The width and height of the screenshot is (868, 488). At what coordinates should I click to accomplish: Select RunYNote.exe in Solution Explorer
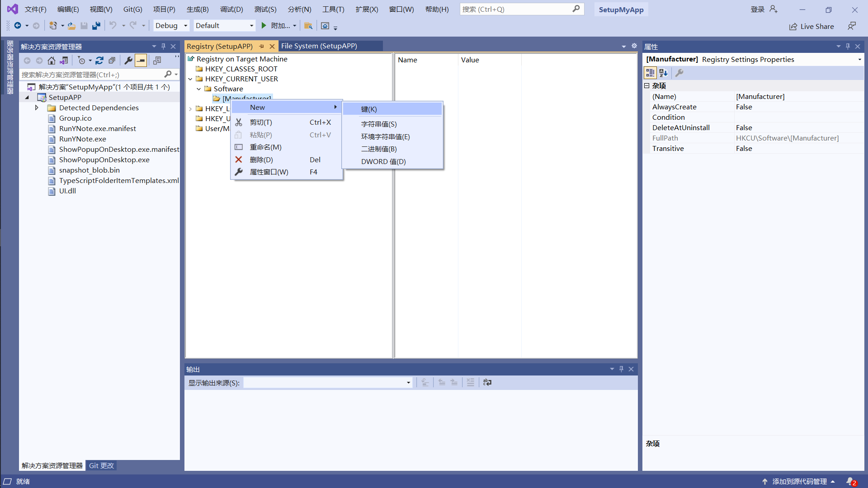coord(83,139)
